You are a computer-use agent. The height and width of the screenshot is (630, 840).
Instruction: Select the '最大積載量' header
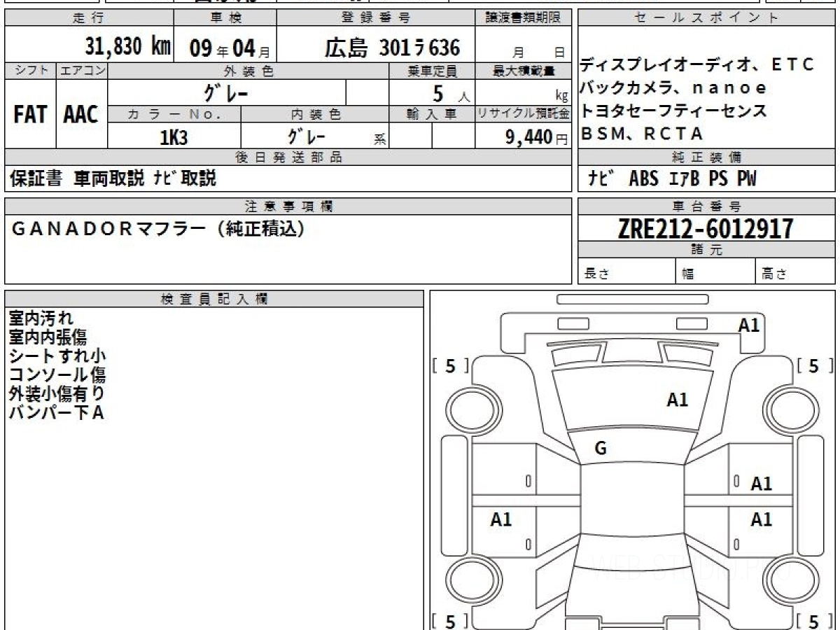(x=524, y=71)
